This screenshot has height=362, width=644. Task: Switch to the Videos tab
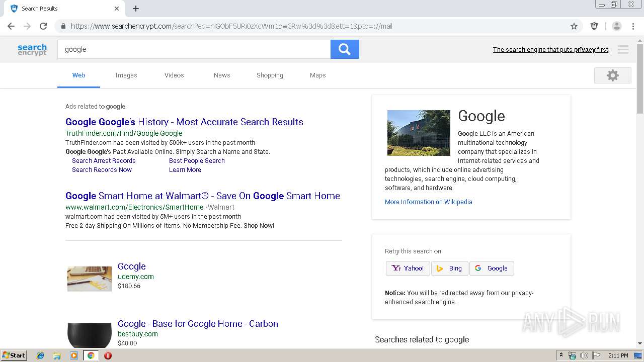click(x=174, y=75)
